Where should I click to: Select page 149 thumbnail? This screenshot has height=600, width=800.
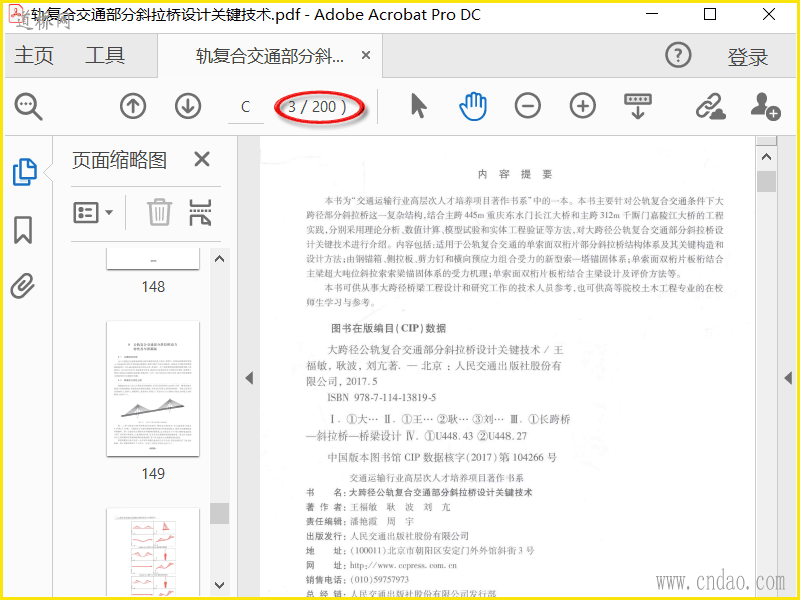[153, 389]
